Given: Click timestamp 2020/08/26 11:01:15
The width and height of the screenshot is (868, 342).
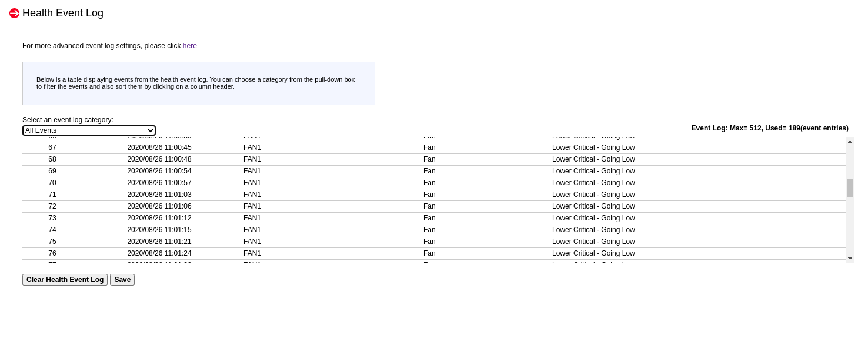Looking at the screenshot, I should pyautogui.click(x=159, y=230).
